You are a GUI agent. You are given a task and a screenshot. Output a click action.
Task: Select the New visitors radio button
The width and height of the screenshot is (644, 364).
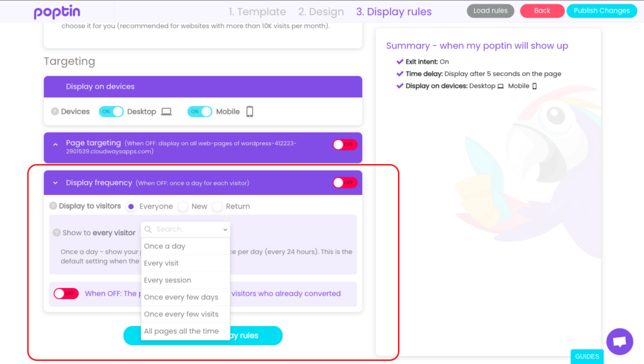183,206
